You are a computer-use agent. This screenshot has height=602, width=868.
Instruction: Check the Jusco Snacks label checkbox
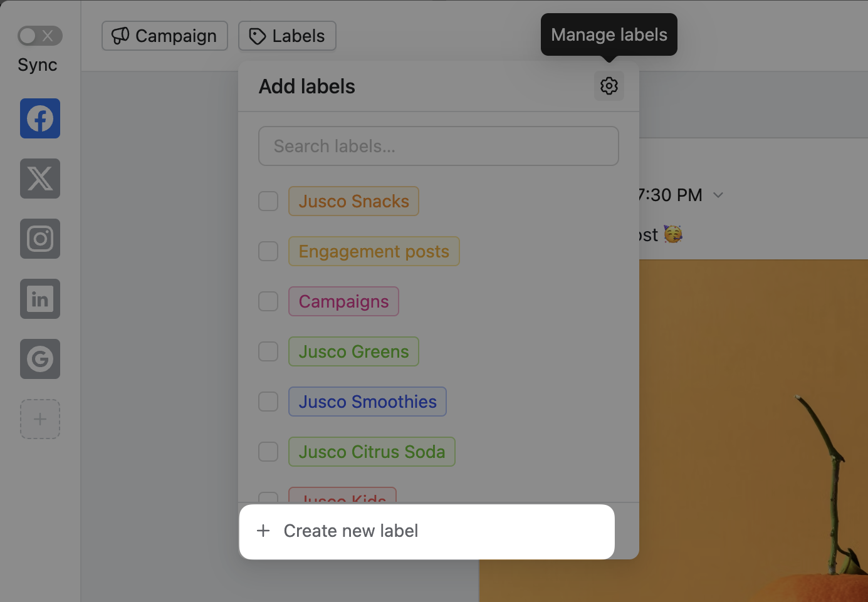click(268, 201)
